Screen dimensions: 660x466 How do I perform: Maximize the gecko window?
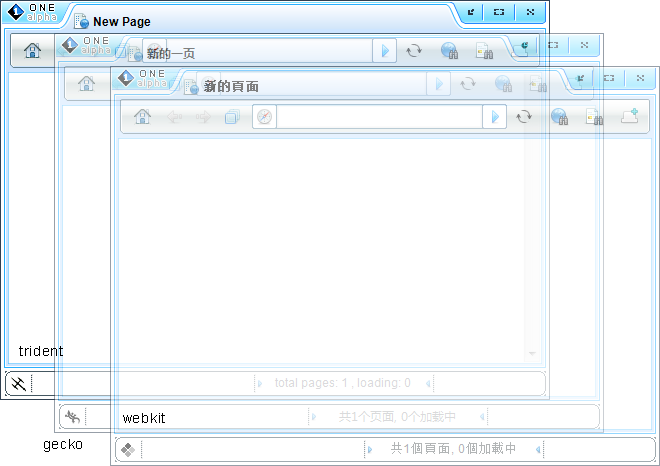coord(553,45)
